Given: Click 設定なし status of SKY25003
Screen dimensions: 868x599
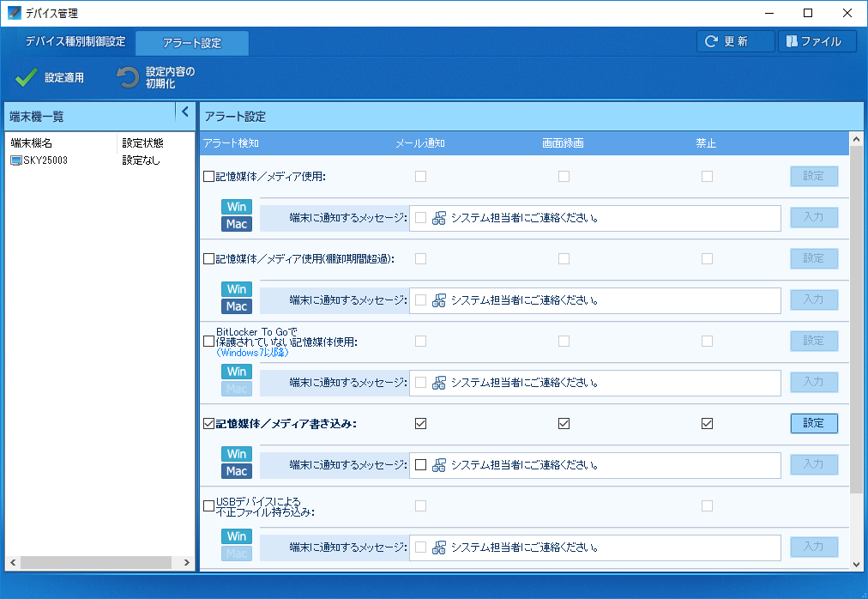Looking at the screenshot, I should tap(142, 160).
